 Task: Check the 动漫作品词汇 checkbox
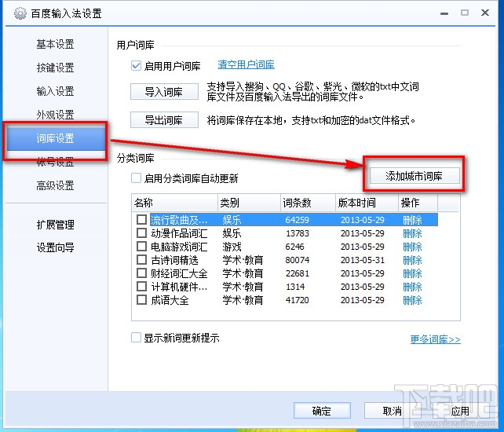141,233
